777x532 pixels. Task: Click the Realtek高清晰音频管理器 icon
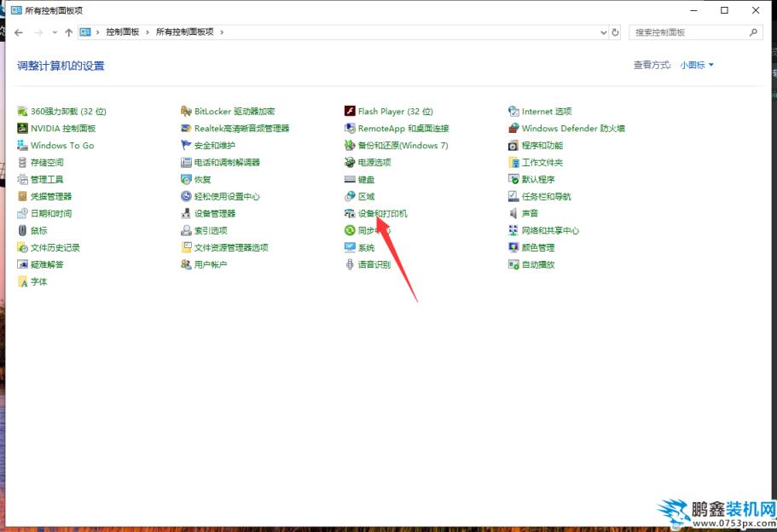pyautogui.click(x=186, y=128)
